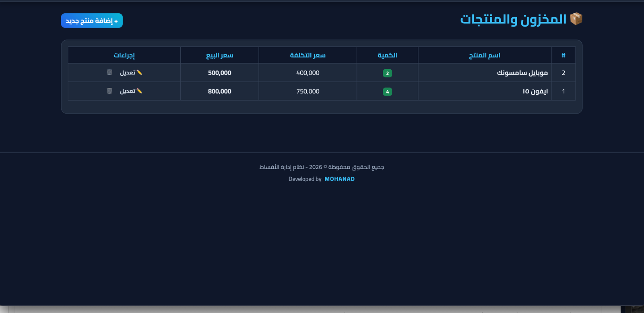
Task: Click the سعر البيع column header
Action: click(x=219, y=55)
